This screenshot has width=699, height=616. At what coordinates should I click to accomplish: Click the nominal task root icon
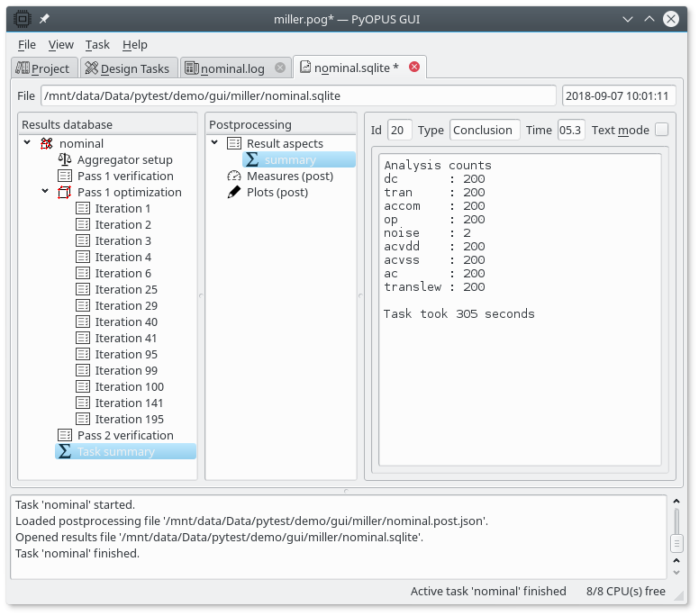tap(47, 143)
